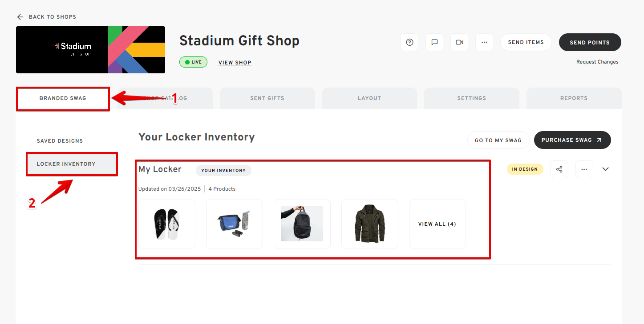The width and height of the screenshot is (644, 324).
Task: Open the Settings tab
Action: pos(471,98)
